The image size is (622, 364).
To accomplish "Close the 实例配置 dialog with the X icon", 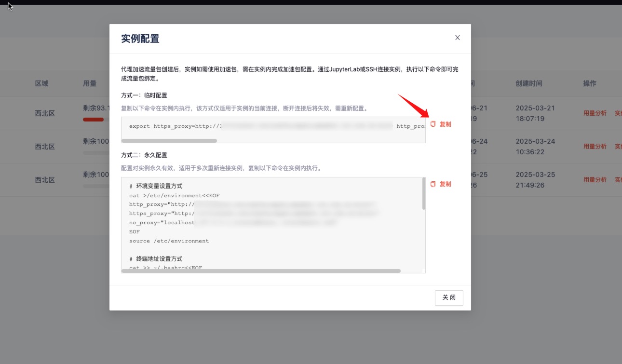I will click(x=458, y=38).
